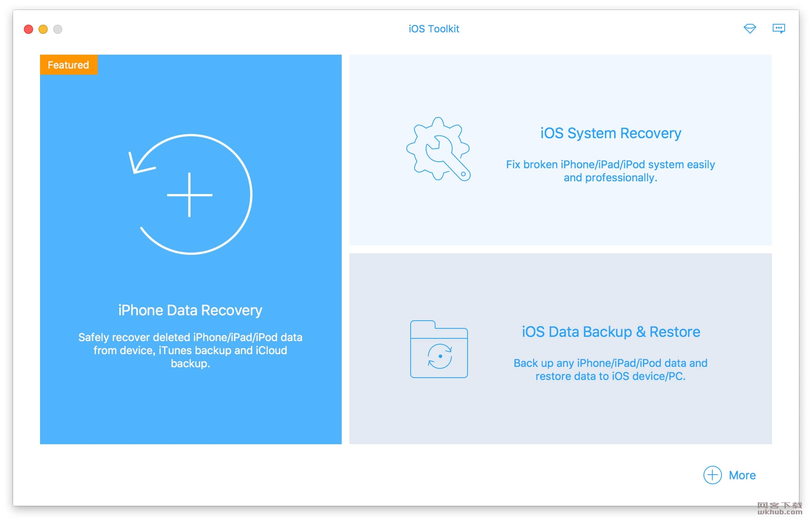Open the feedback chat bubble icon
Image resolution: width=812 pixels, height=522 pixels.
[779, 29]
